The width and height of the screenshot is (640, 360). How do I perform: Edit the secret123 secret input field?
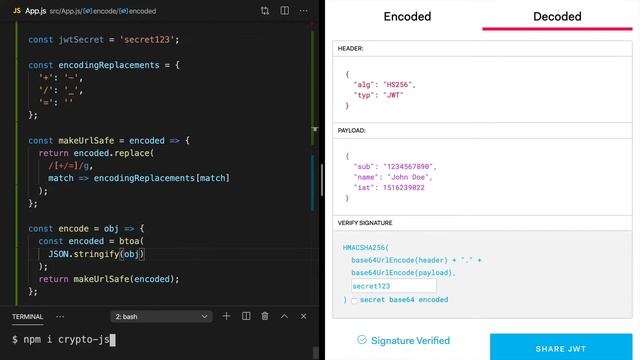pos(393,286)
